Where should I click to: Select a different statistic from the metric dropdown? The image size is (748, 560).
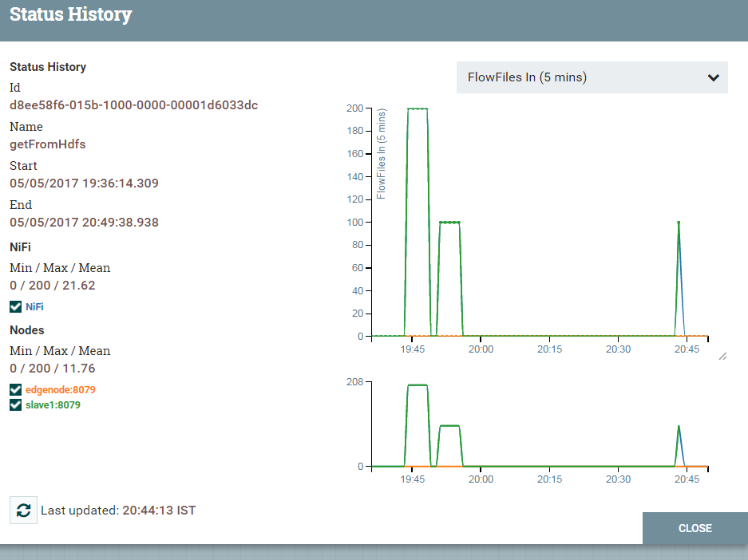click(x=592, y=77)
